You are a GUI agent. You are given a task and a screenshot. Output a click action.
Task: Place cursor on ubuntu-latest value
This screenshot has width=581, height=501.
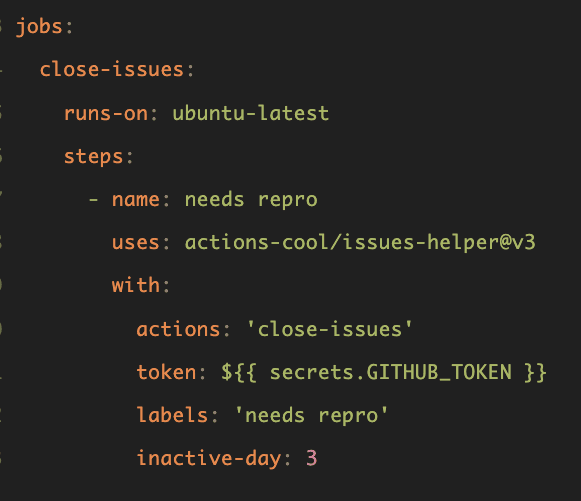[250, 113]
